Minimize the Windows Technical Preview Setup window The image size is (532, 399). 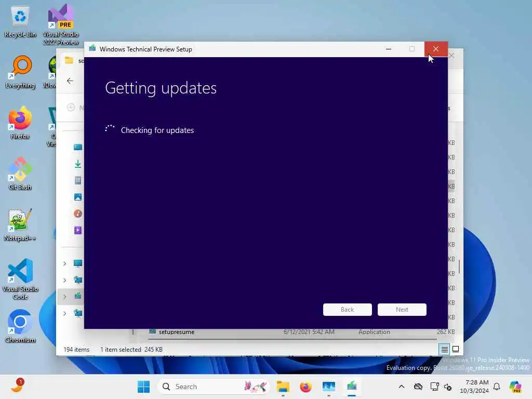(389, 49)
